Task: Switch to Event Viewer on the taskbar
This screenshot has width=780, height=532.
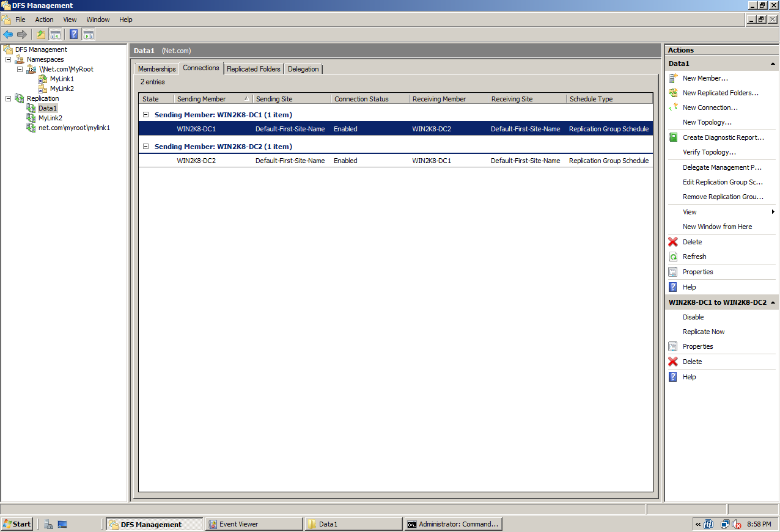Action: 254,524
